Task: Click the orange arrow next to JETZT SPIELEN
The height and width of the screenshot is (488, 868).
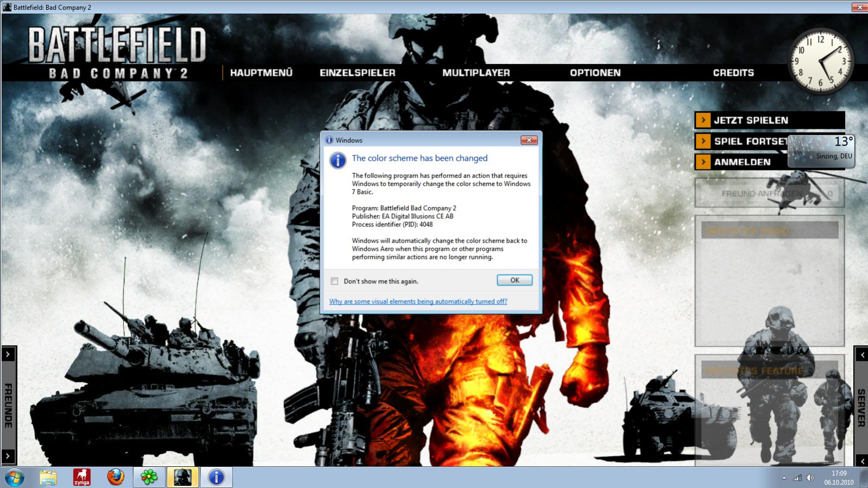Action: (x=703, y=120)
